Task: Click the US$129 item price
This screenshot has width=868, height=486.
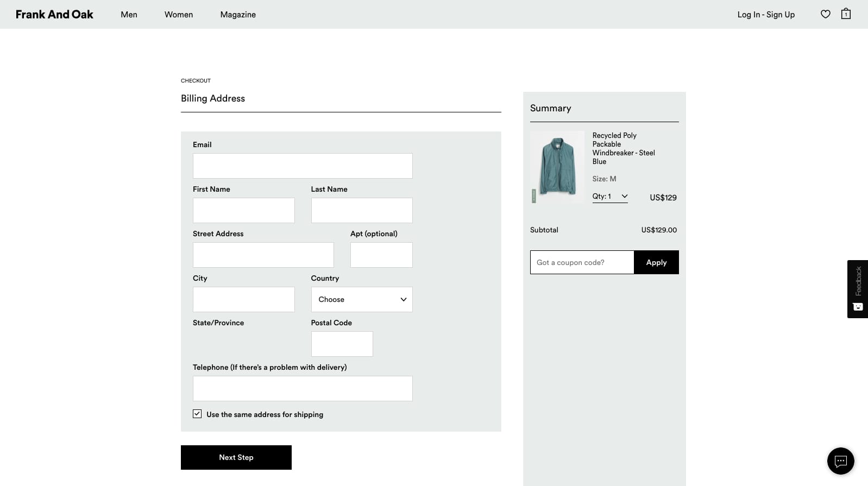Action: [663, 198]
